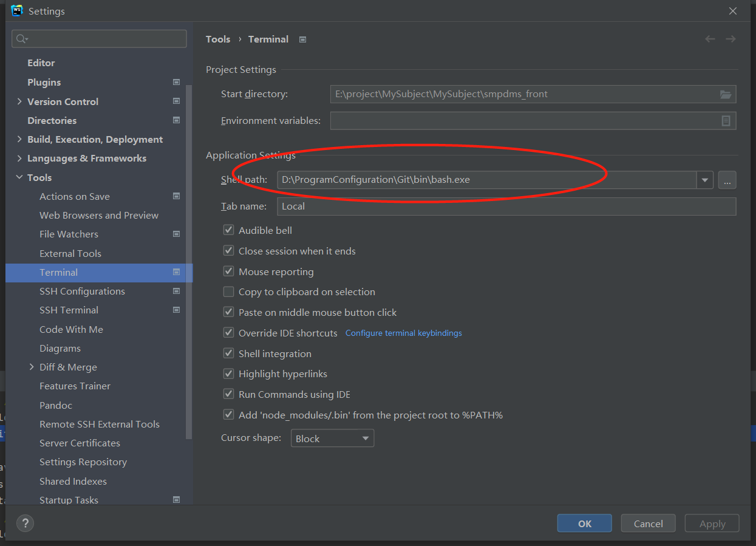Open the Cursor shape dropdown

coord(365,438)
